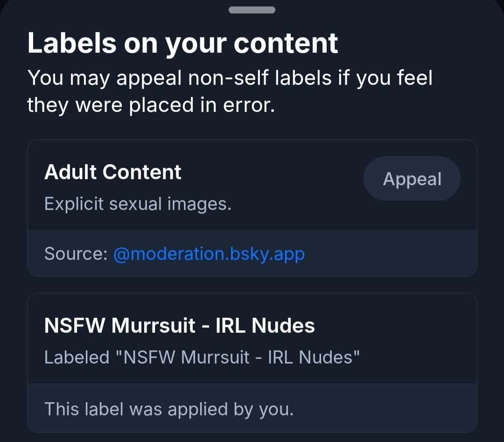
Task: Click the word "content" in the heading
Action: [x=286, y=43]
